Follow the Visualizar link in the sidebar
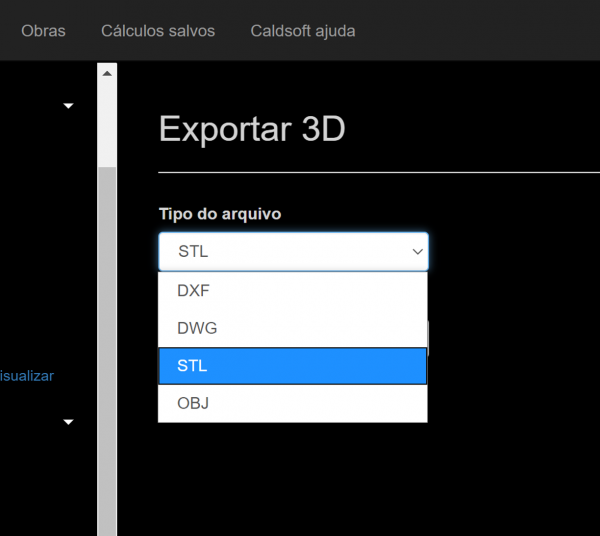 pos(27,376)
